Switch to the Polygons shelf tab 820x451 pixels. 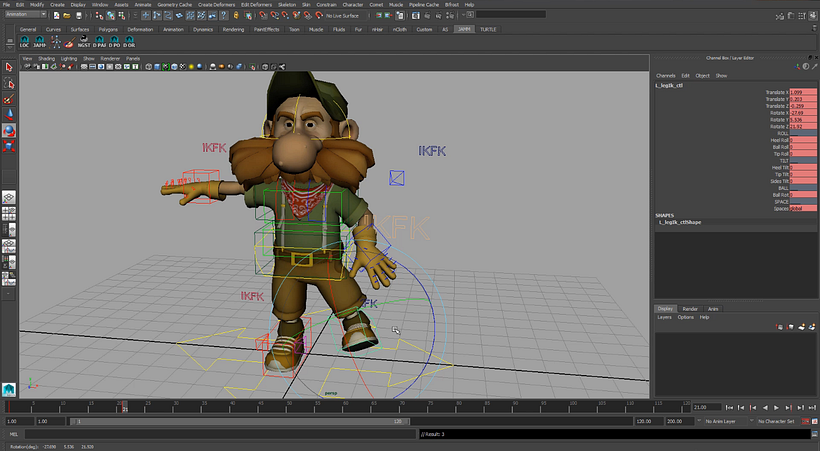coord(108,29)
